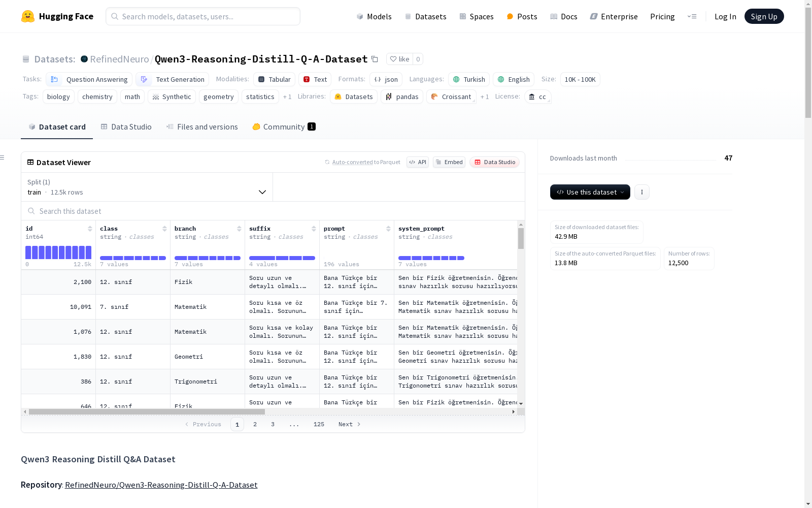The height and width of the screenshot is (508, 812).
Task: Open Models in the top navigation
Action: pyautogui.click(x=374, y=16)
